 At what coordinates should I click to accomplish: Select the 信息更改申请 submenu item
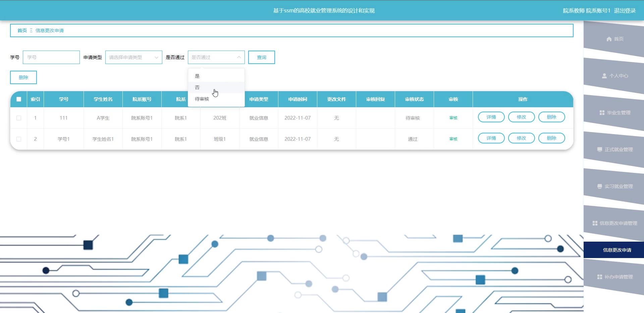tap(614, 250)
